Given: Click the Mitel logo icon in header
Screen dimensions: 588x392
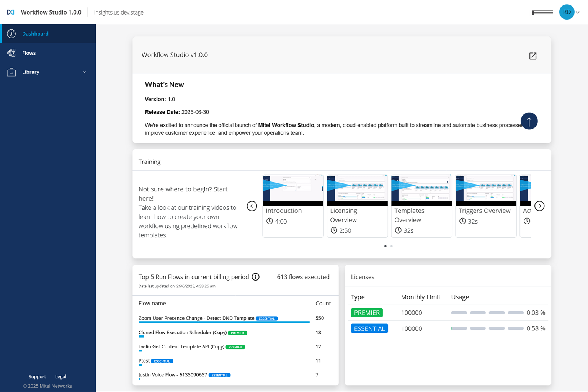Looking at the screenshot, I should (11, 12).
